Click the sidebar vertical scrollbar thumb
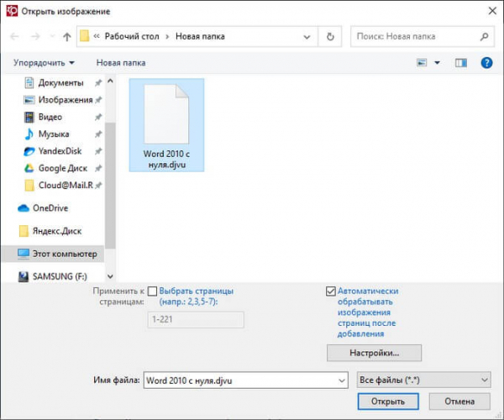The width and height of the screenshot is (504, 420). pos(110,185)
